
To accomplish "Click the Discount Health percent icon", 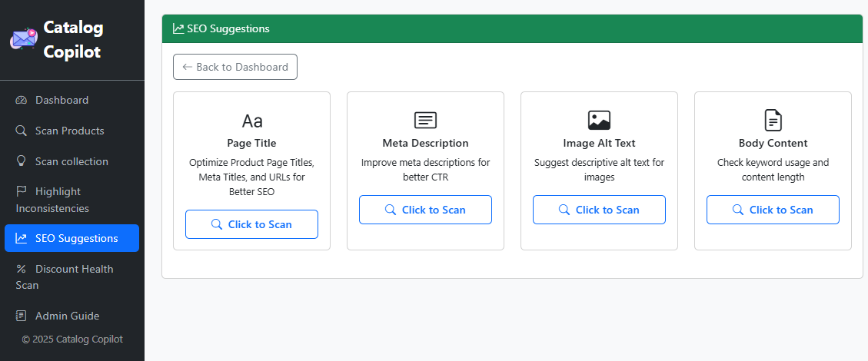I will pyautogui.click(x=22, y=269).
